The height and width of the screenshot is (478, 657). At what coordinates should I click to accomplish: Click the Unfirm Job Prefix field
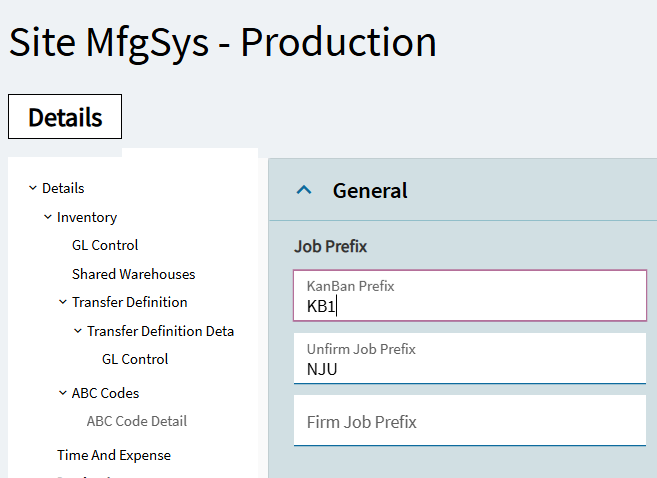pyautogui.click(x=470, y=359)
